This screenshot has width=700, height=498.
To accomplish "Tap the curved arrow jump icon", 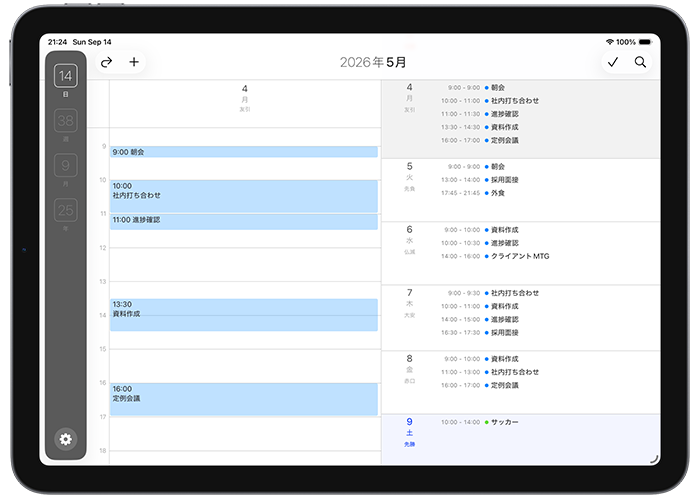I will [106, 62].
